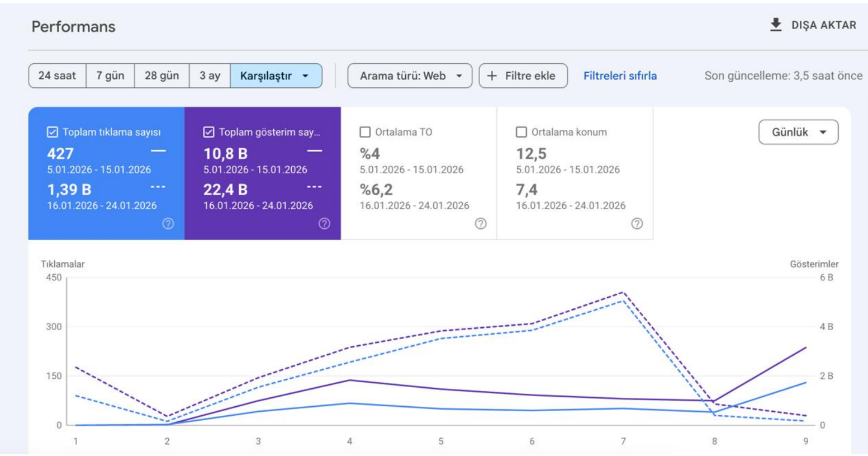Open the Günlük interval dropdown

[x=798, y=132]
